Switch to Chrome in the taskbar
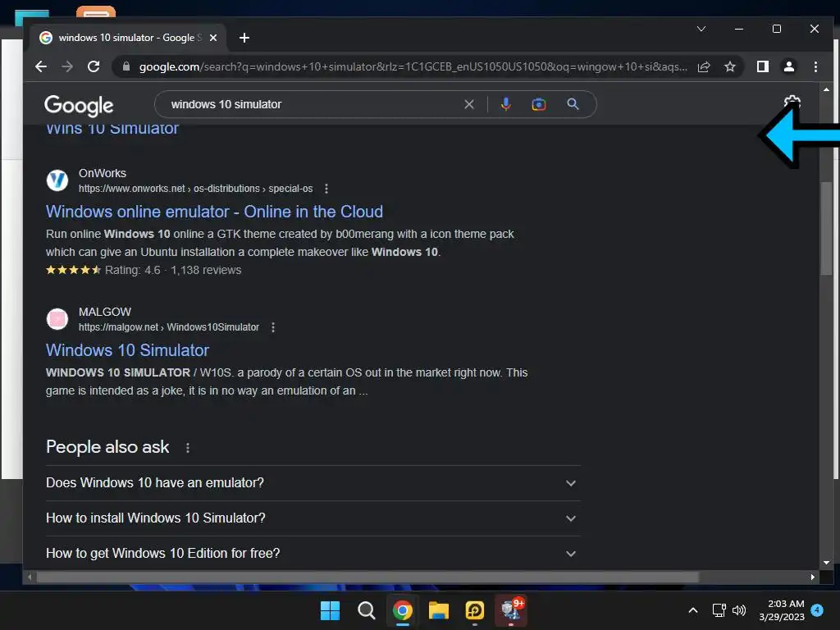This screenshot has width=840, height=630. (x=402, y=610)
